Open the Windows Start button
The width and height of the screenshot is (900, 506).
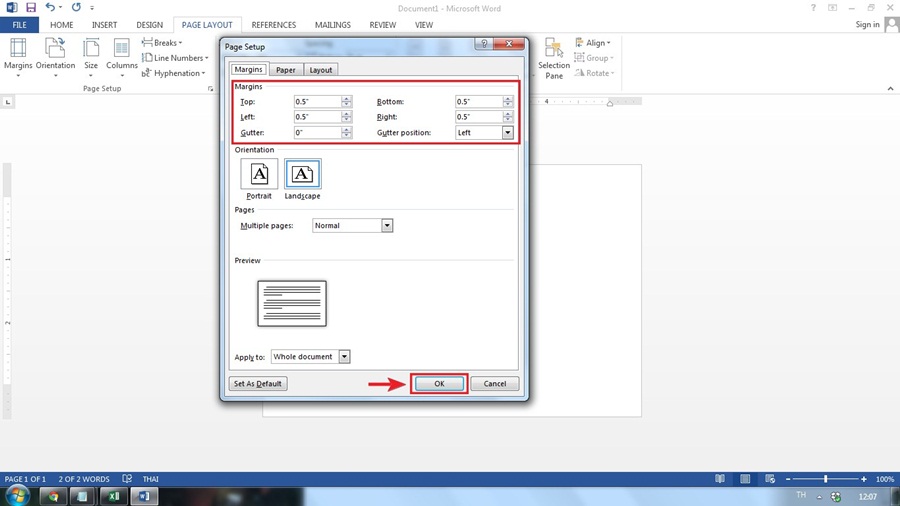[x=16, y=496]
